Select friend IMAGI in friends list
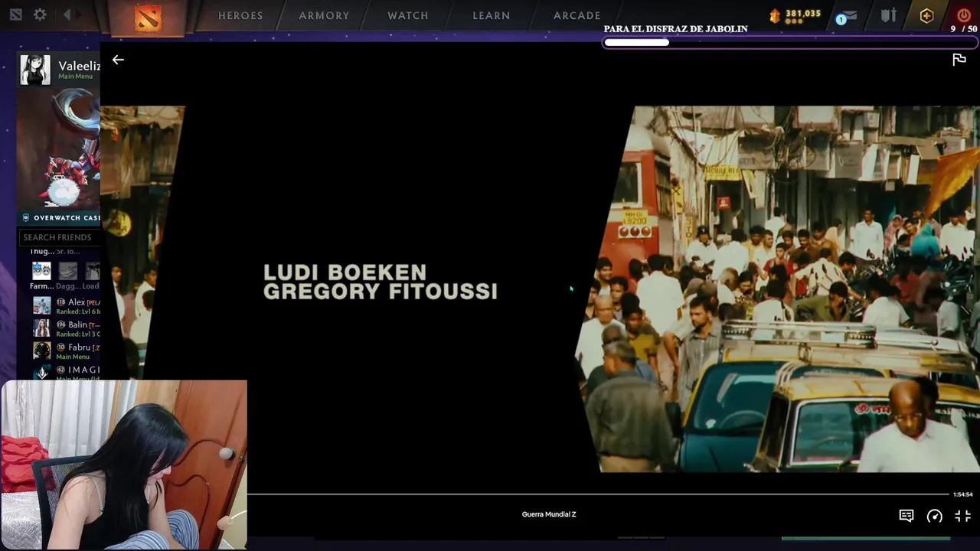This screenshot has height=551, width=980. [x=66, y=373]
